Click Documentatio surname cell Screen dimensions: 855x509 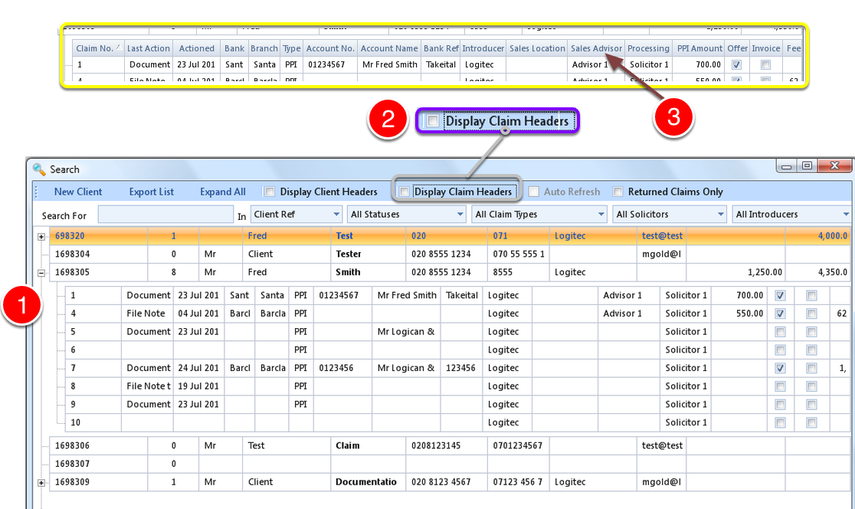tap(368, 482)
